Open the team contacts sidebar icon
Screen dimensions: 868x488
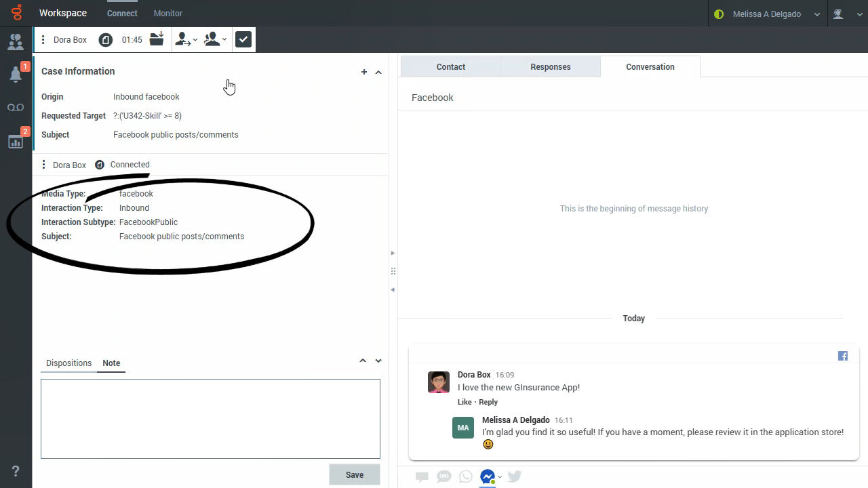pyautogui.click(x=16, y=42)
